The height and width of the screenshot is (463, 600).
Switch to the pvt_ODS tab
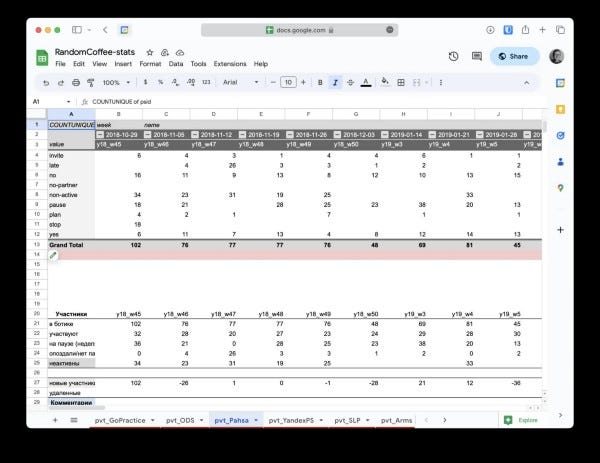180,421
